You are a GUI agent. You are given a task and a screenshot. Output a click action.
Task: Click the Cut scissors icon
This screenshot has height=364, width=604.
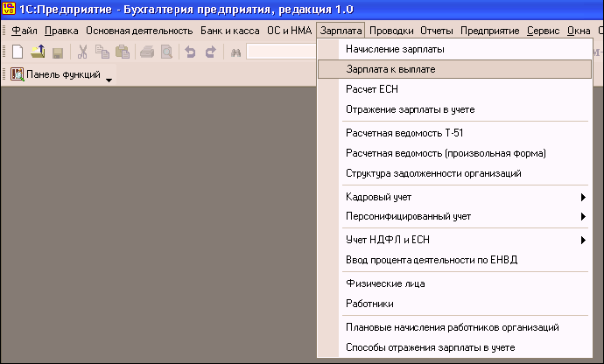(83, 52)
